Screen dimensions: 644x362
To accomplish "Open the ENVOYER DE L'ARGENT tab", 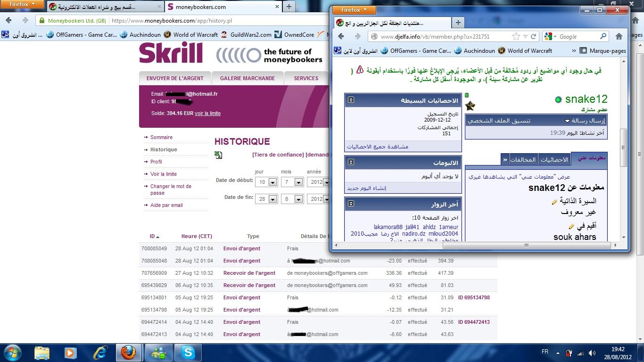I will [175, 78].
